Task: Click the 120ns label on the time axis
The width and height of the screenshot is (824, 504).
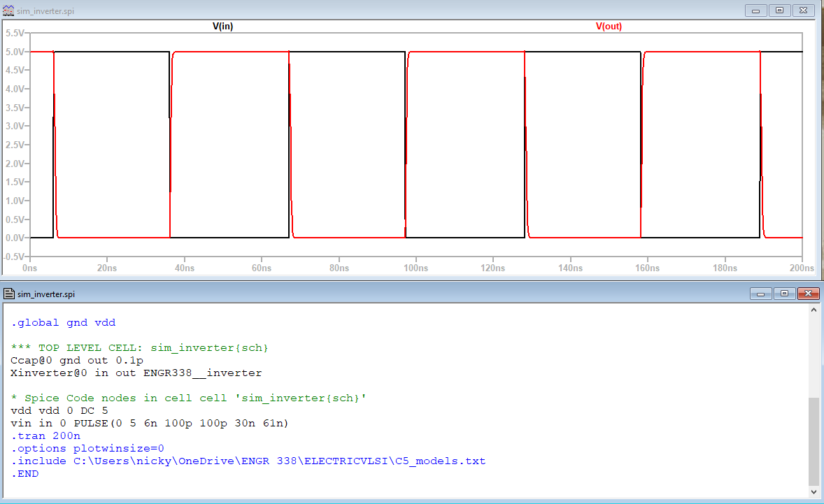Action: click(x=493, y=268)
